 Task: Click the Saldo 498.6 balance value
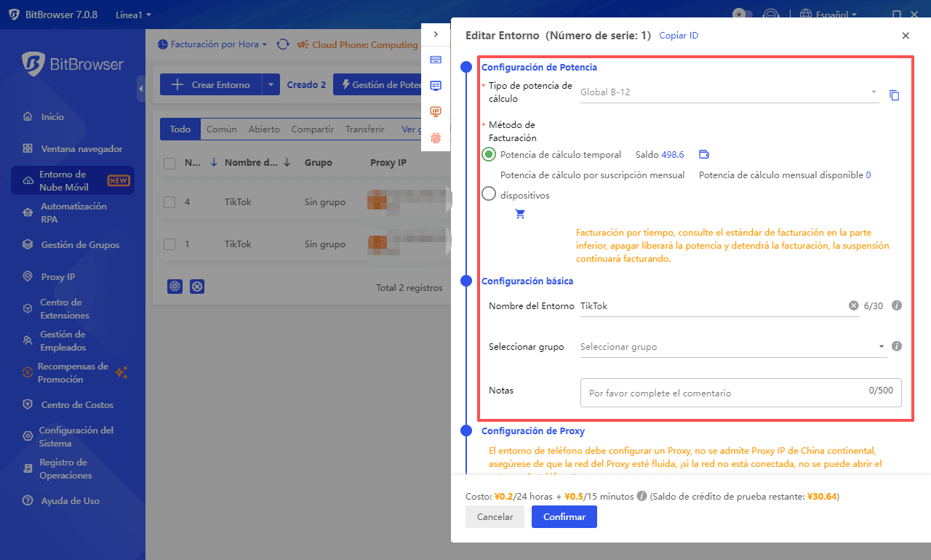pos(673,154)
